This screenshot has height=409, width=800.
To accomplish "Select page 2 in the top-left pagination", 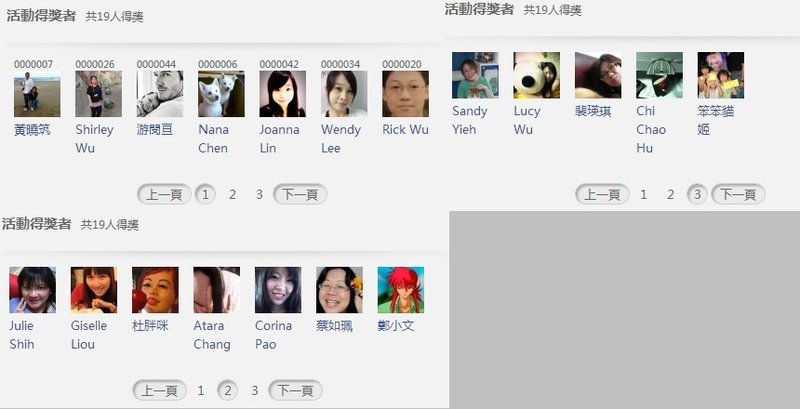I will click(232, 194).
